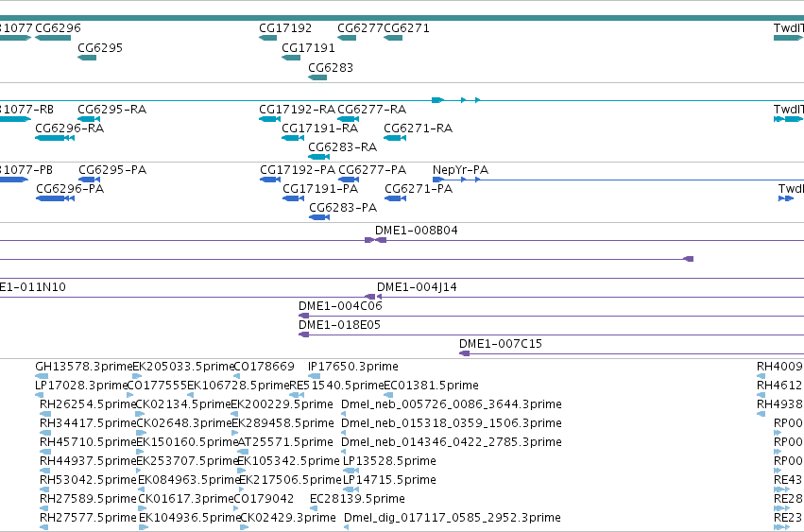
Task: Click the CG17192-PA protein glyph
Action: [270, 180]
